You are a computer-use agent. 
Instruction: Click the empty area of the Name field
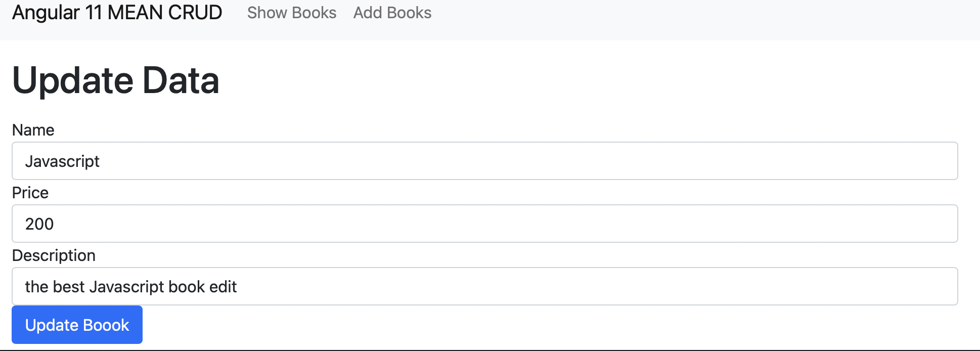pos(708,161)
